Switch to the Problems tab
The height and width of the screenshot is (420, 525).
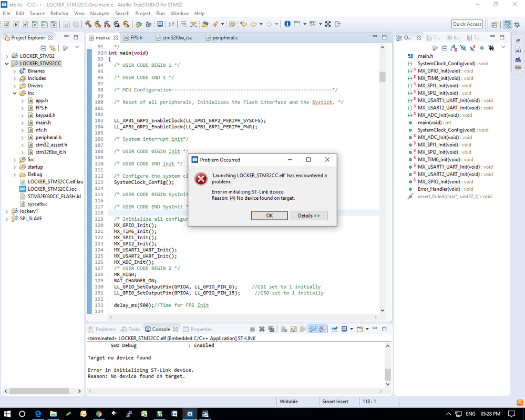click(x=102, y=329)
